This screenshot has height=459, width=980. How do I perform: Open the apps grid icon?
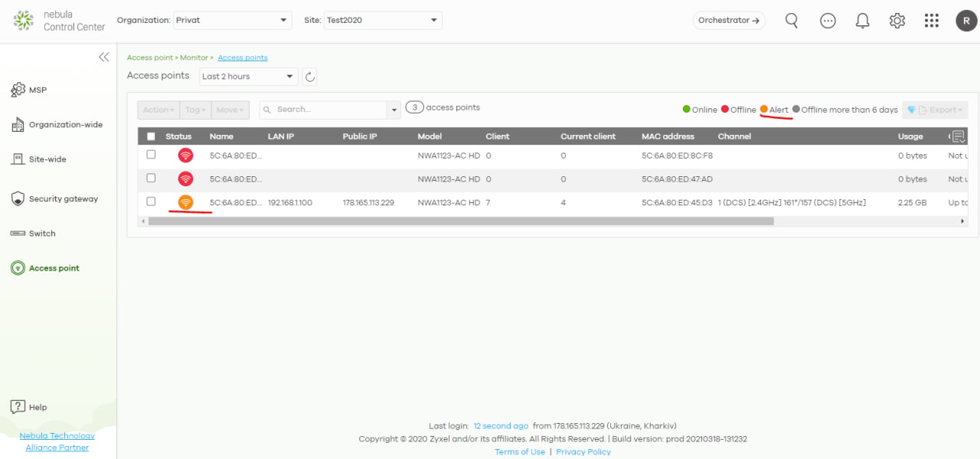932,21
